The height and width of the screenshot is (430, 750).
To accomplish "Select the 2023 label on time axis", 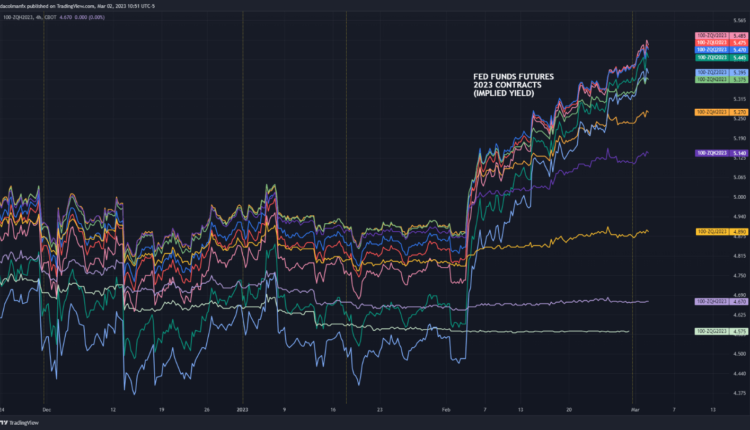I will point(242,409).
